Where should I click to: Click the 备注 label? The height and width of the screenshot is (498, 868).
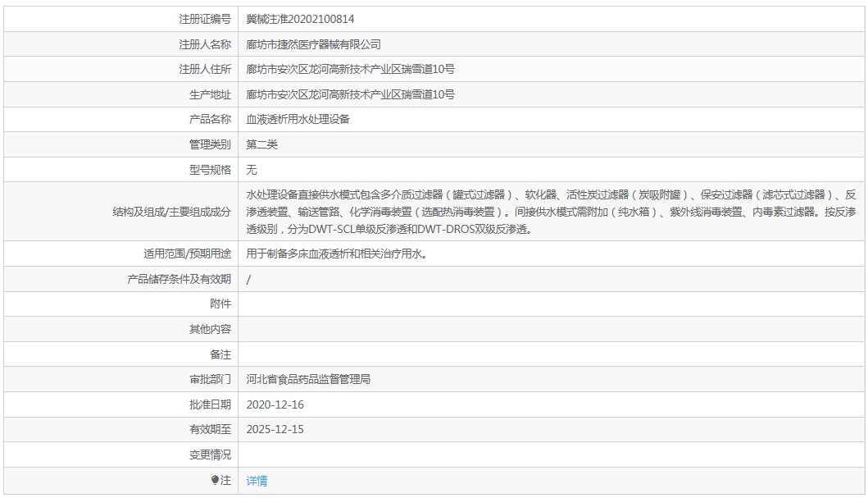point(220,354)
